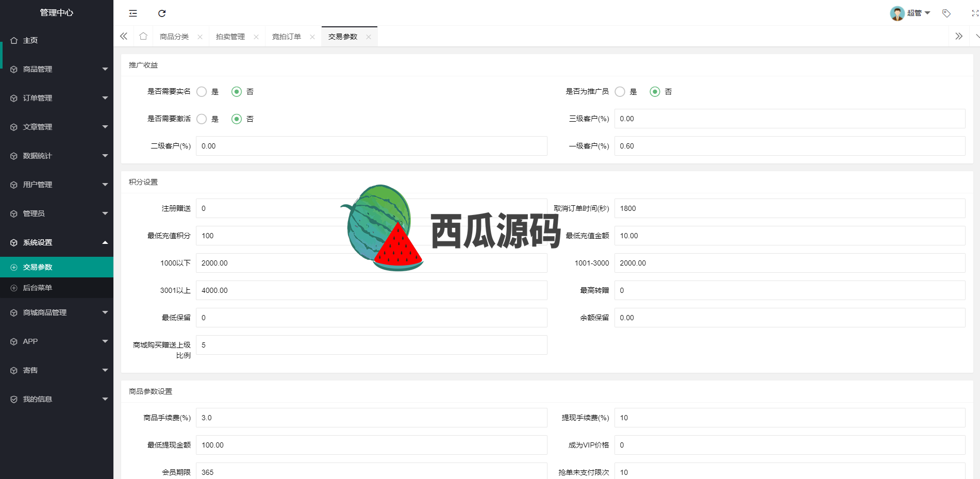980x479 pixels.
Task: Click the 管理中心 title
Action: 57,12
